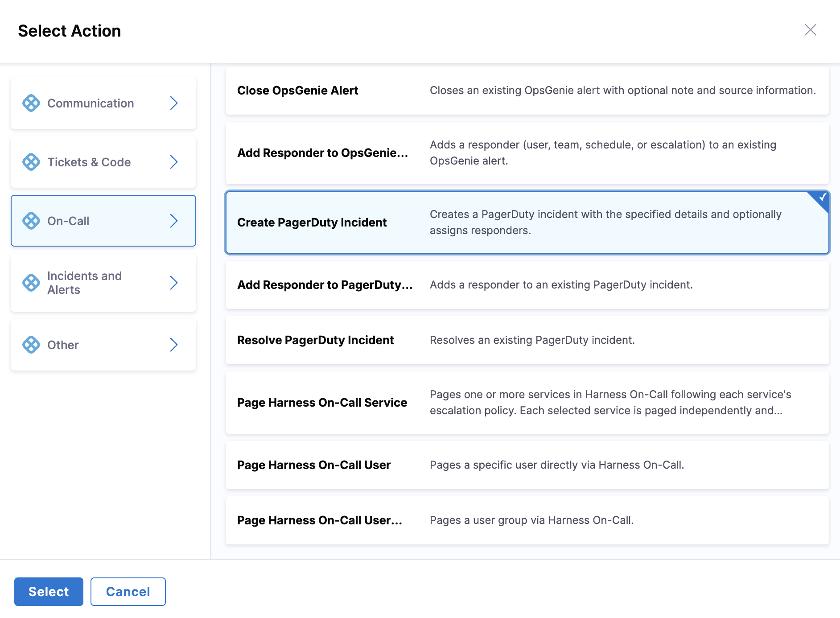Image resolution: width=840 pixels, height=618 pixels.
Task: Click 'Adds a responder to an existing PagerDuty incident.'
Action: pos(561,285)
